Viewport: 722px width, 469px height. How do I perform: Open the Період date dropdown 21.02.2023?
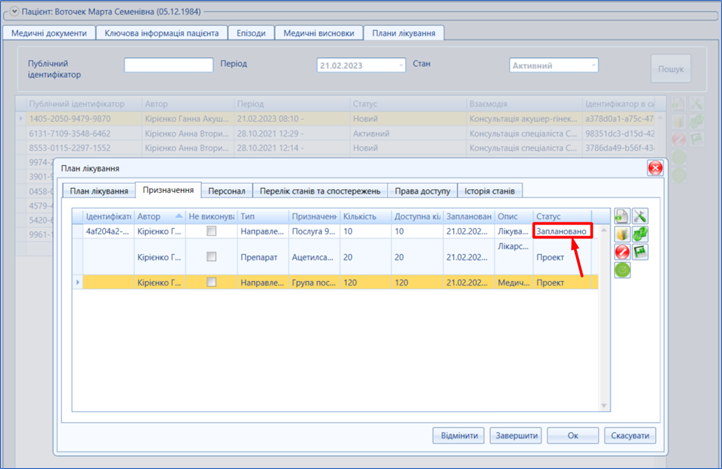pos(401,65)
